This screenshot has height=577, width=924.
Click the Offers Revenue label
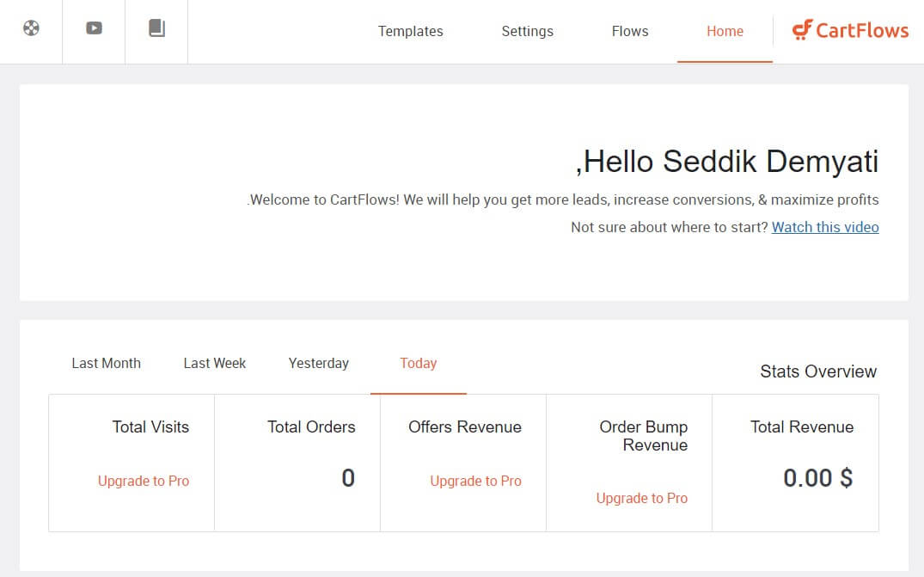tap(465, 427)
